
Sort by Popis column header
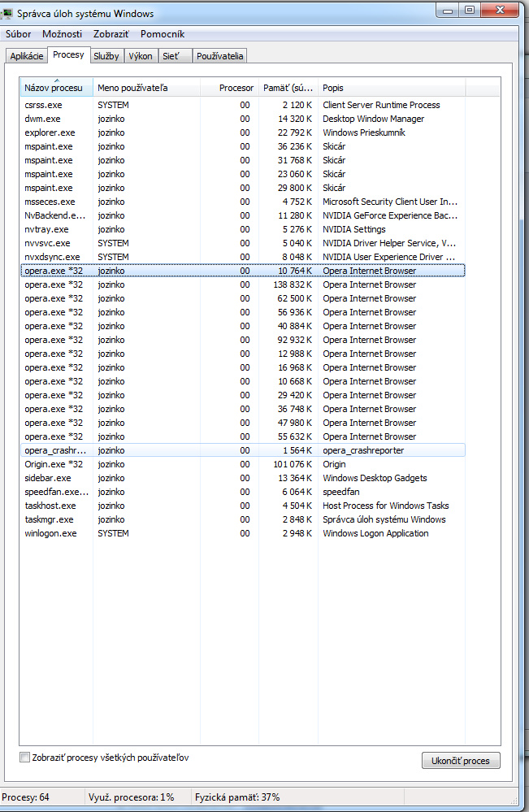(392, 88)
